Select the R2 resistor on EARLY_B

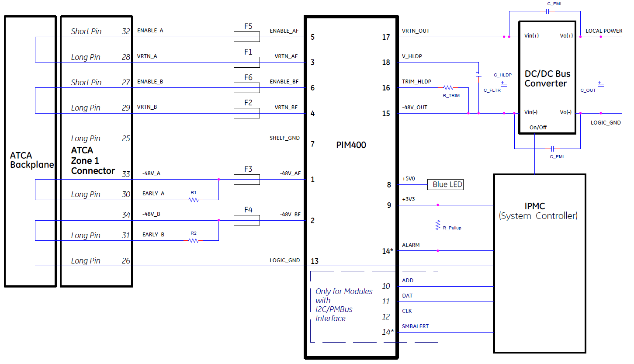tap(194, 240)
